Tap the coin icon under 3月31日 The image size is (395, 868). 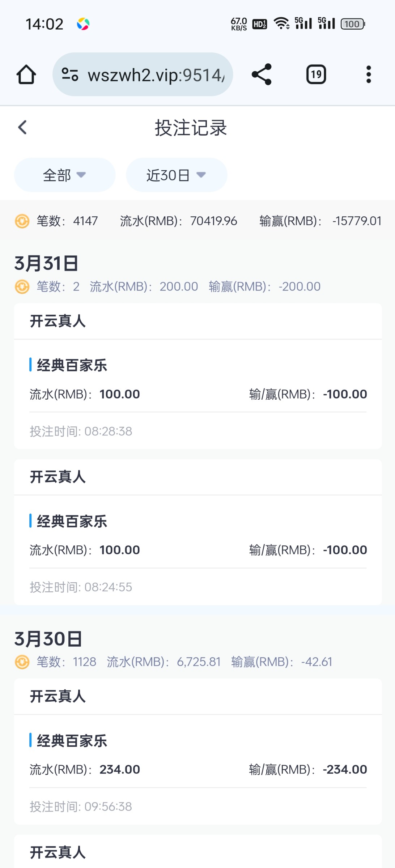pos(22,287)
